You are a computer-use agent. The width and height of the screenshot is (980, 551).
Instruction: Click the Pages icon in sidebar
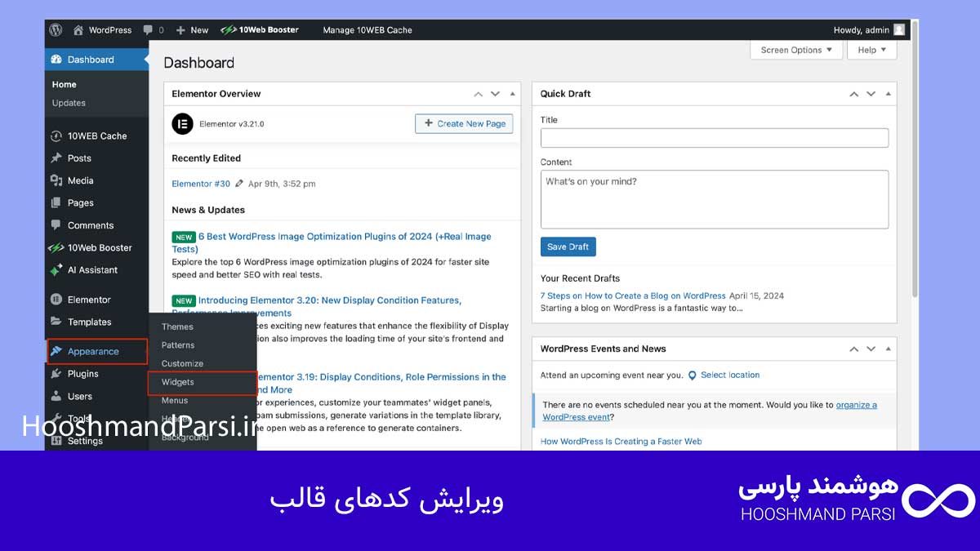pyautogui.click(x=56, y=203)
